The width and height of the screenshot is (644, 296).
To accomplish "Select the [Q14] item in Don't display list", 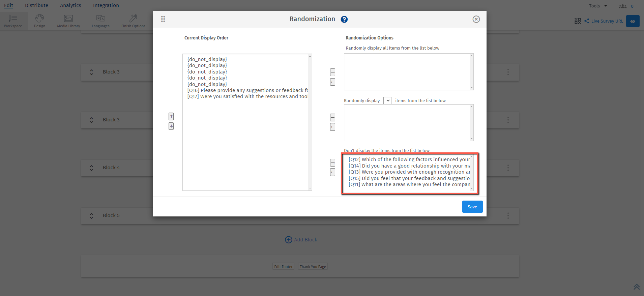I will click(x=409, y=166).
